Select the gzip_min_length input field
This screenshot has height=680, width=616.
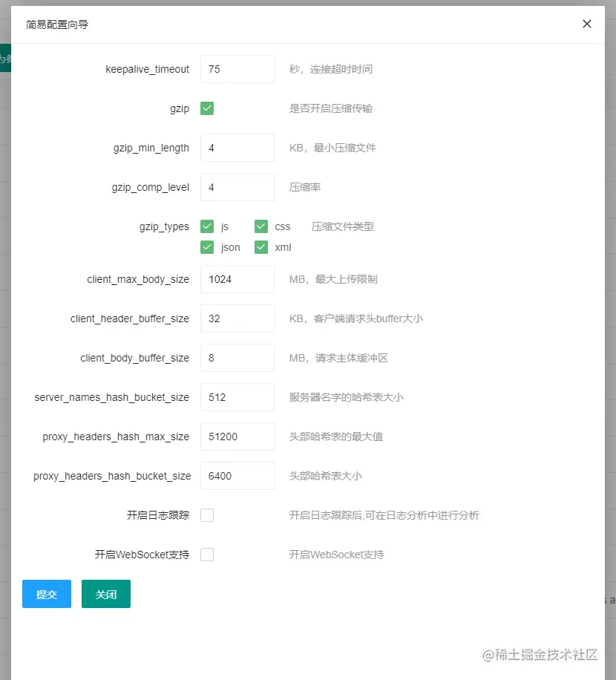(x=237, y=147)
